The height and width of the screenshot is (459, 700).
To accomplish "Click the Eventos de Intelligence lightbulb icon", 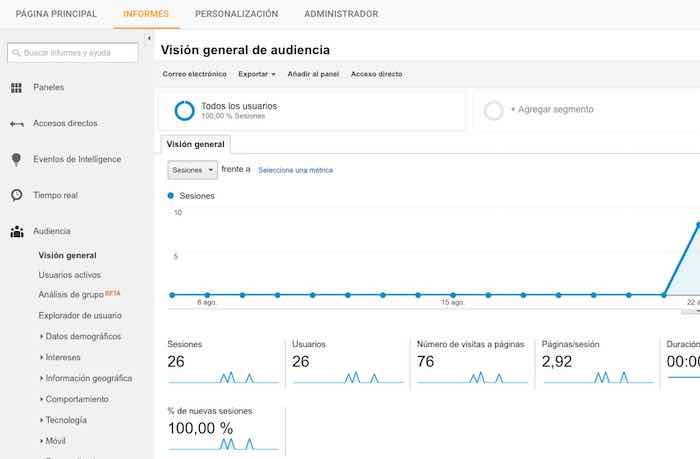I will (x=16, y=160).
